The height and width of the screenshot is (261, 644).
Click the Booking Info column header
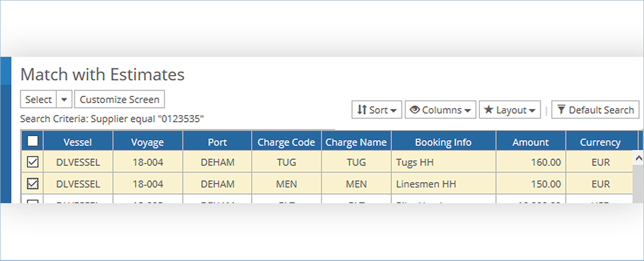pos(443,142)
